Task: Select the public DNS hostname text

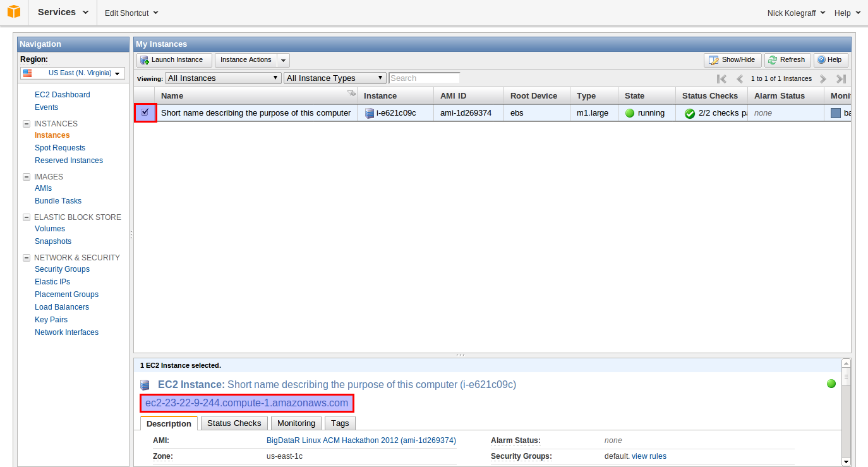Action: [x=246, y=403]
